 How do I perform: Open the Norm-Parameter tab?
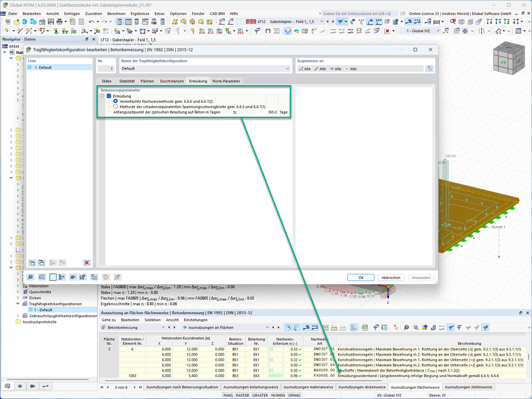tap(226, 81)
